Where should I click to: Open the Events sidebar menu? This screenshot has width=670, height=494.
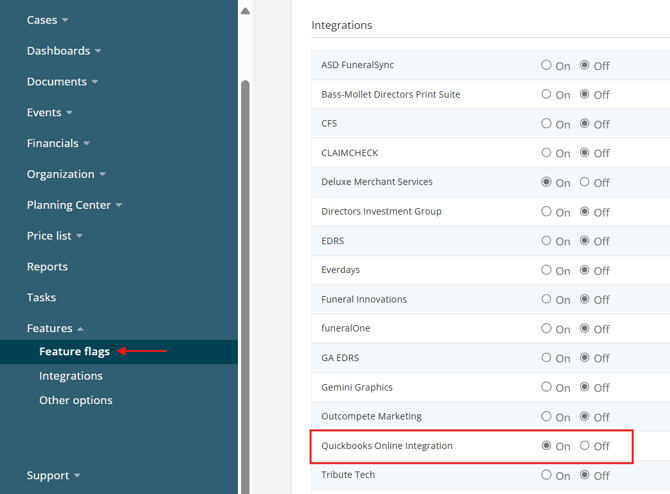click(x=49, y=113)
